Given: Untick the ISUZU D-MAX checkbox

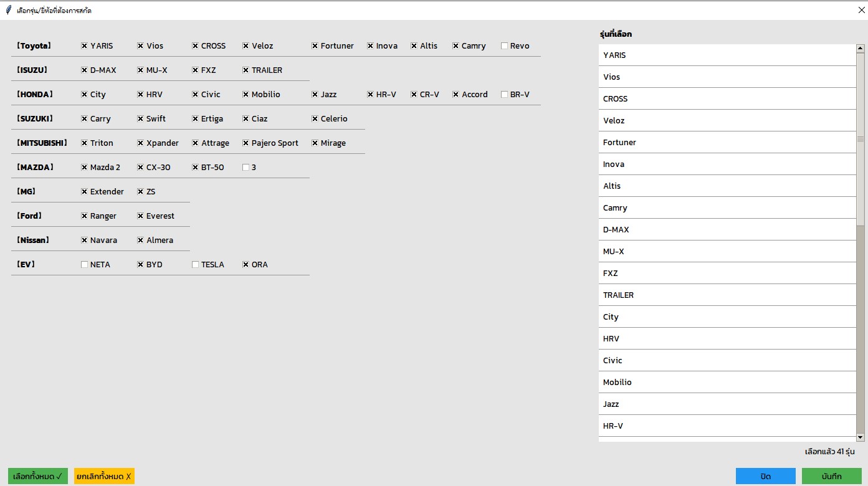Looking at the screenshot, I should click(85, 70).
